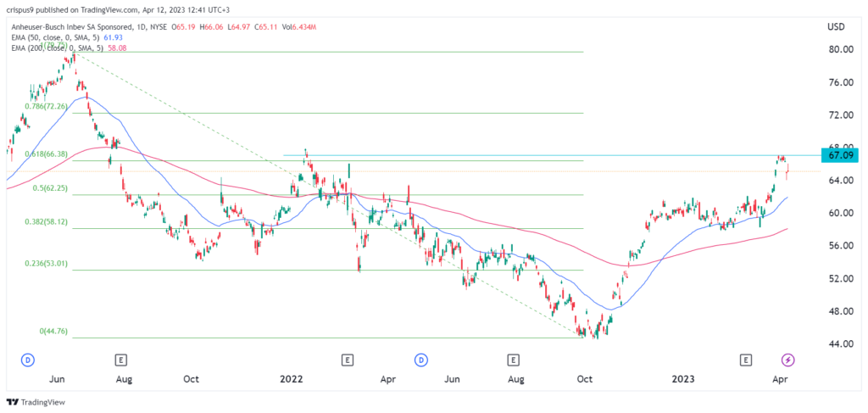Click the open value 'O65.19'
Image resolution: width=868 pixels, height=413 pixels.
click(182, 26)
